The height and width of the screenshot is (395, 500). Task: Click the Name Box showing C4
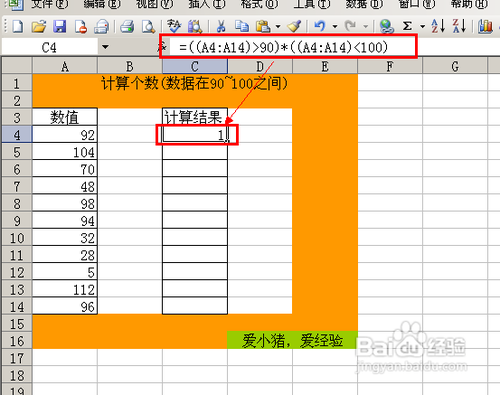coord(49,47)
